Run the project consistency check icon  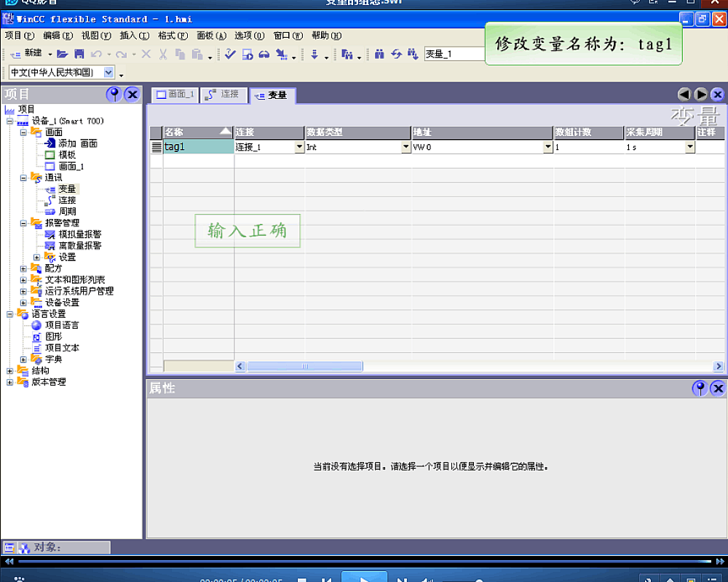pos(231,53)
